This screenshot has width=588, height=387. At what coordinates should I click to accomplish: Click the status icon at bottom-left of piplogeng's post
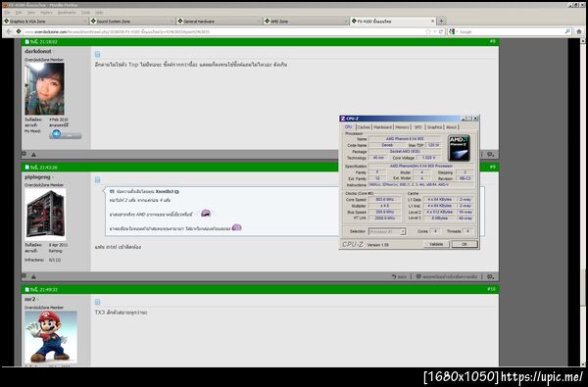tap(24, 275)
